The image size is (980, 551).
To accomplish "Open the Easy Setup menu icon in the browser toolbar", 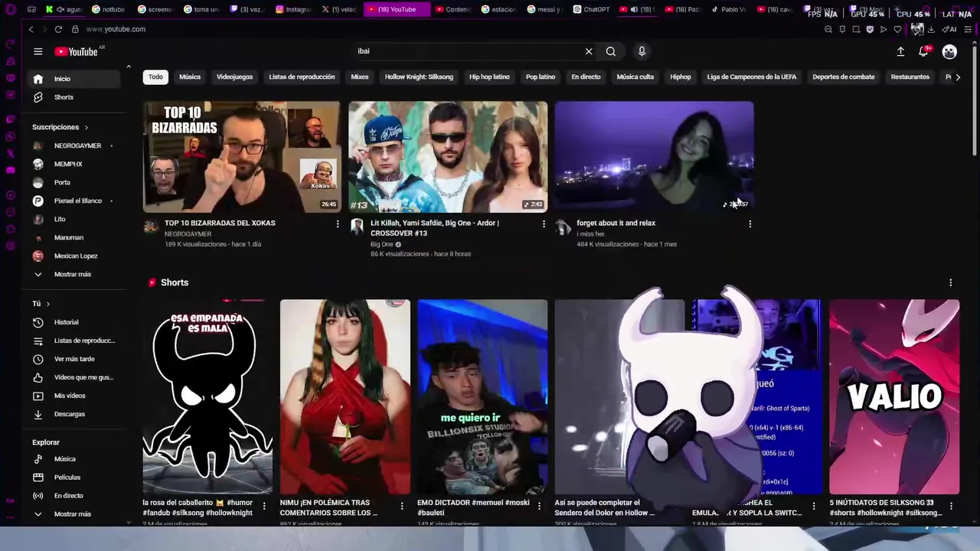I will click(968, 29).
